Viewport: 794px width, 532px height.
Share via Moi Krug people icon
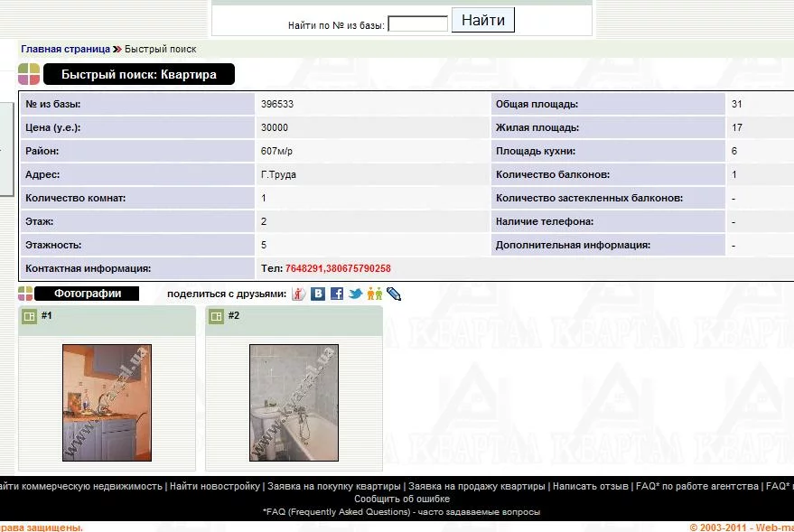click(375, 294)
